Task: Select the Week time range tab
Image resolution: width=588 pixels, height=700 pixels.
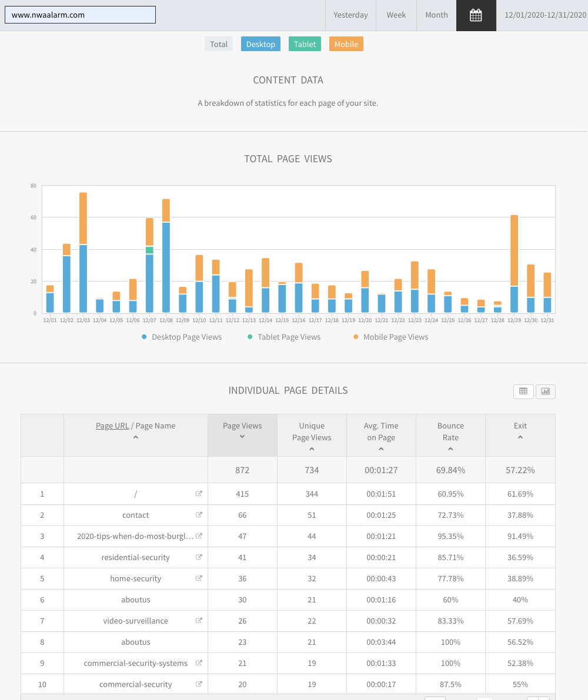Action: point(396,15)
